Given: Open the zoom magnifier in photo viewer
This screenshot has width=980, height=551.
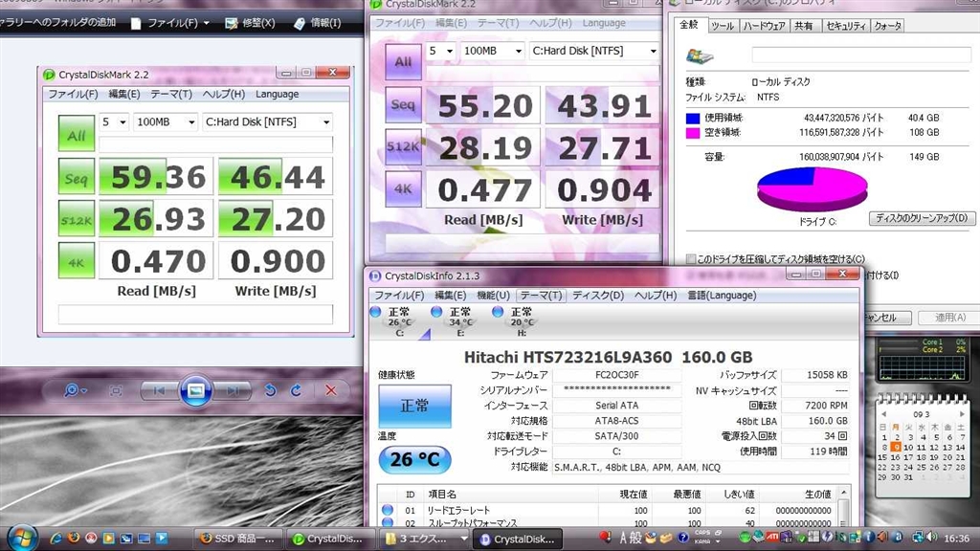Looking at the screenshot, I should [x=75, y=390].
